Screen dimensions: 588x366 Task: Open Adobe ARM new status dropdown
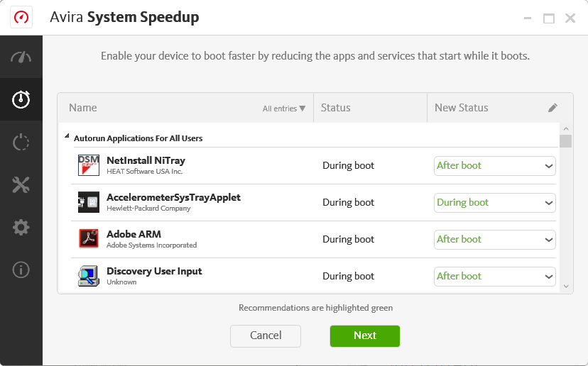point(495,240)
